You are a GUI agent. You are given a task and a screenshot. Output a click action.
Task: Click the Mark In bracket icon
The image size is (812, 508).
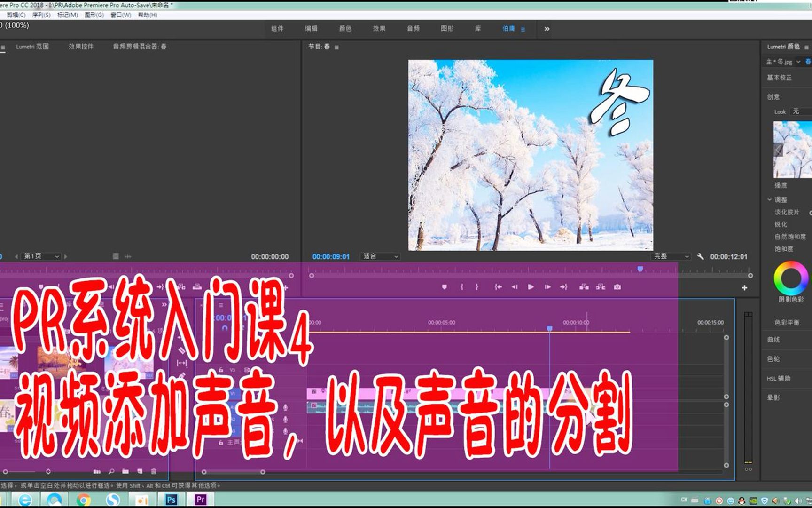[x=462, y=287]
